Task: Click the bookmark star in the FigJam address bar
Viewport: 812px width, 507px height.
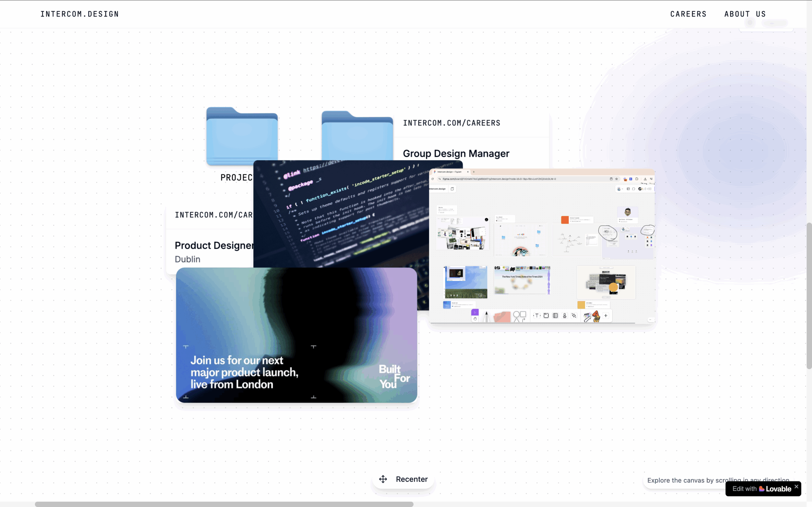Action: click(616, 179)
